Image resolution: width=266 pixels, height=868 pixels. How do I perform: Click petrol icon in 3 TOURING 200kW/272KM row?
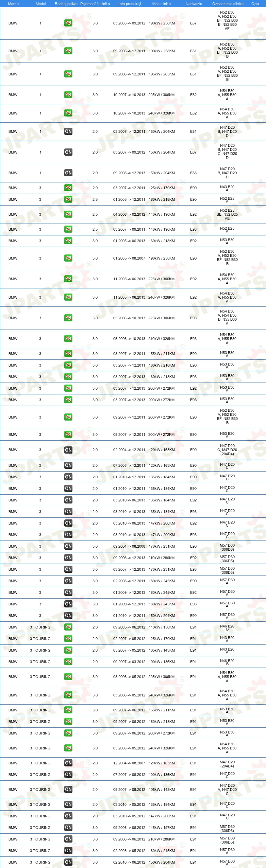(68, 733)
